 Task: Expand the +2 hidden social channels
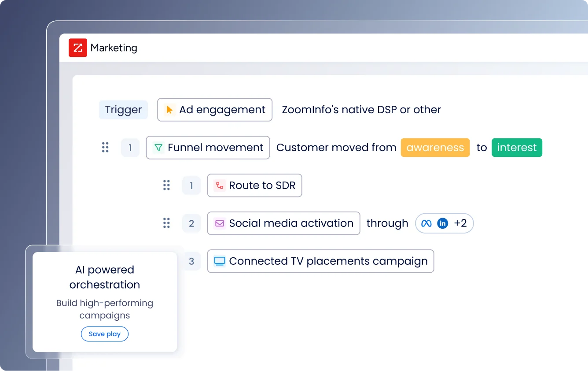click(x=460, y=223)
